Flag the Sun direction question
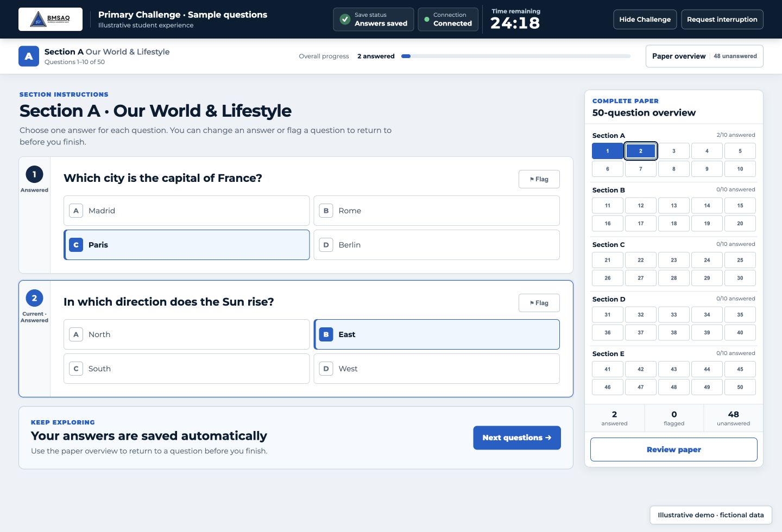 click(539, 303)
